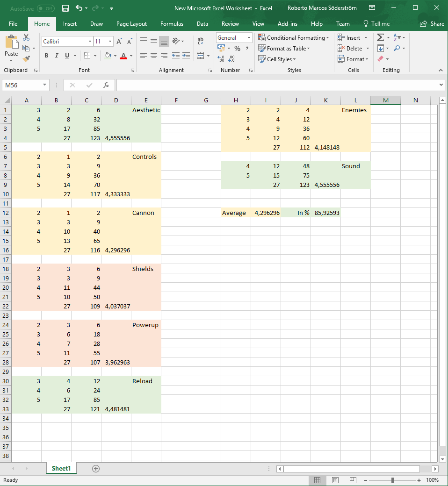Expand the General number format dropdown
448x486 pixels.
tap(249, 38)
